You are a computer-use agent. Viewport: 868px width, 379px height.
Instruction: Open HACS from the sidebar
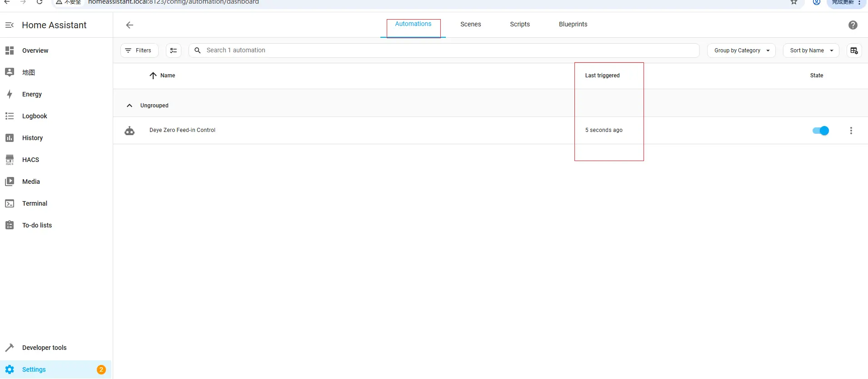[x=30, y=160]
